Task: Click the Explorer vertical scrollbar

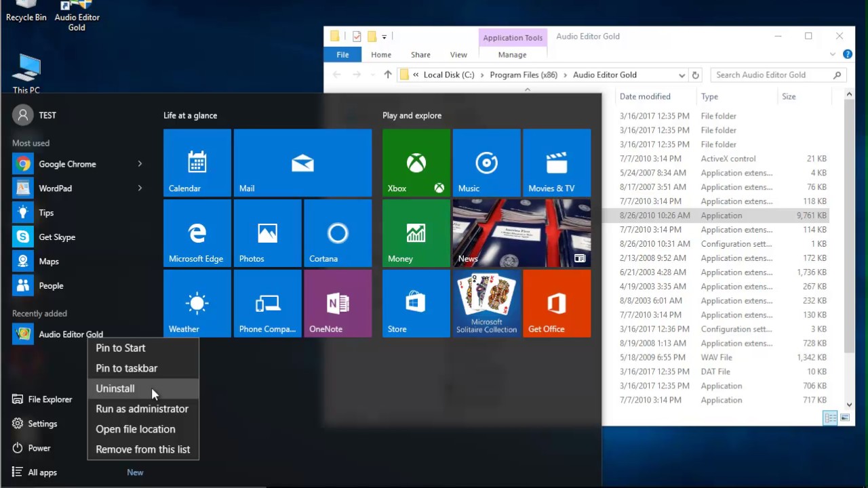Action: pyautogui.click(x=849, y=249)
